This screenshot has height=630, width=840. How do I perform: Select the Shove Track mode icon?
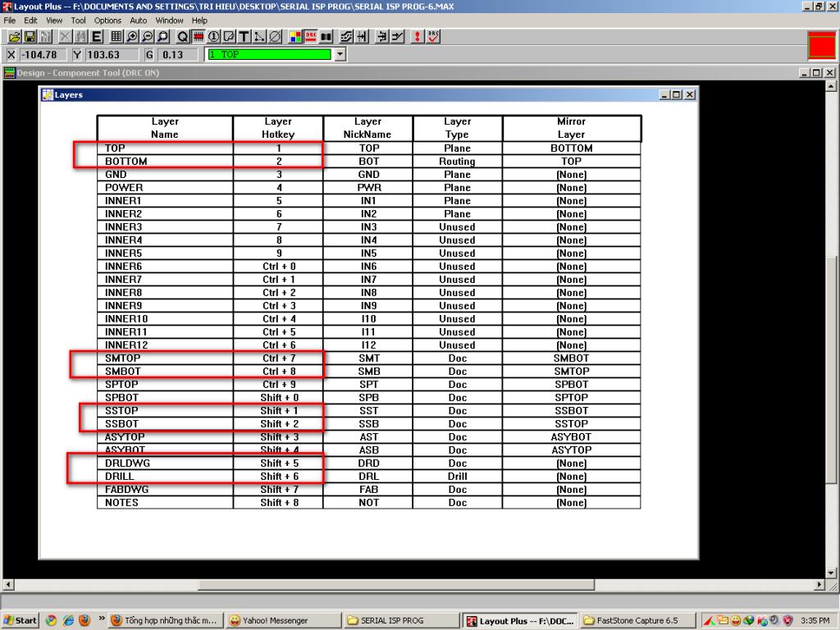click(x=362, y=36)
